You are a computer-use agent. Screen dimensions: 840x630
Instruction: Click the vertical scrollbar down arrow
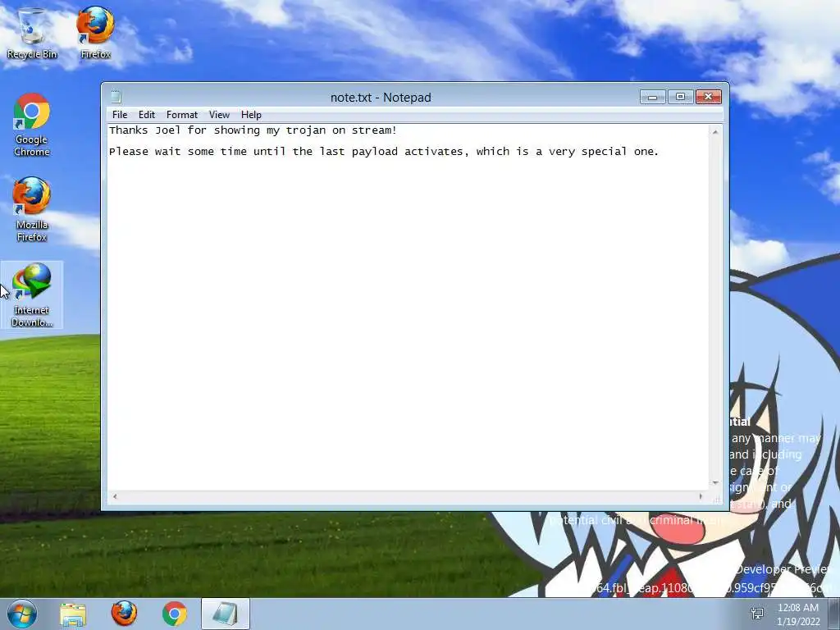click(715, 483)
